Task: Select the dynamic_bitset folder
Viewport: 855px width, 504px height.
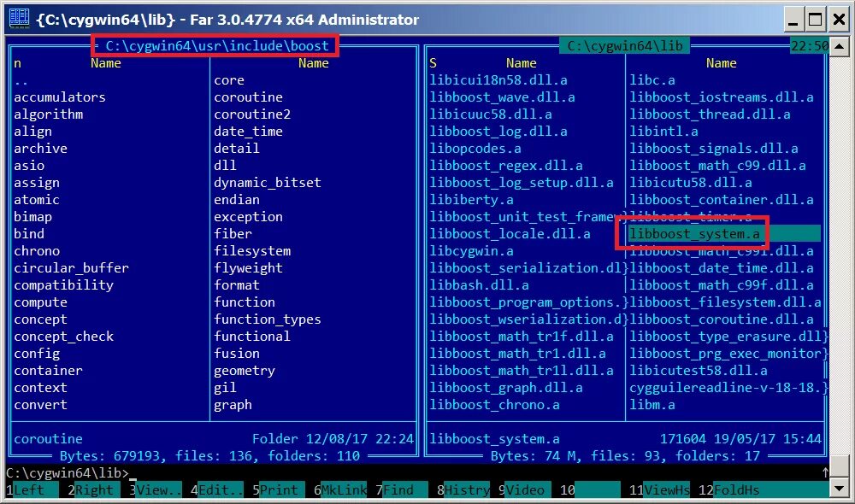Action: [x=268, y=183]
